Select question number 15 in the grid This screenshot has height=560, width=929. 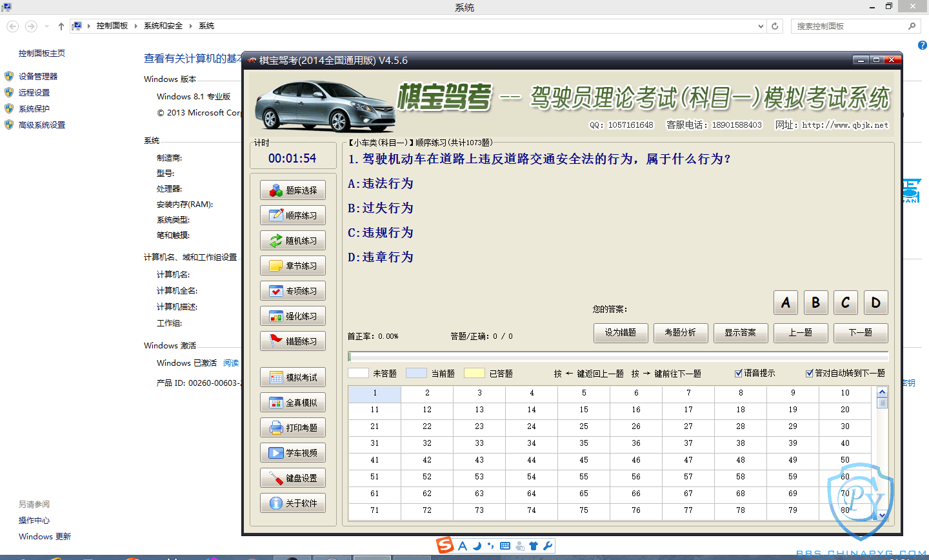point(584,410)
